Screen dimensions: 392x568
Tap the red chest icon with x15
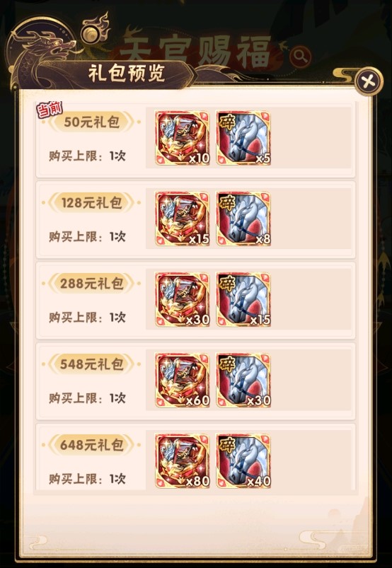pyautogui.click(x=183, y=219)
